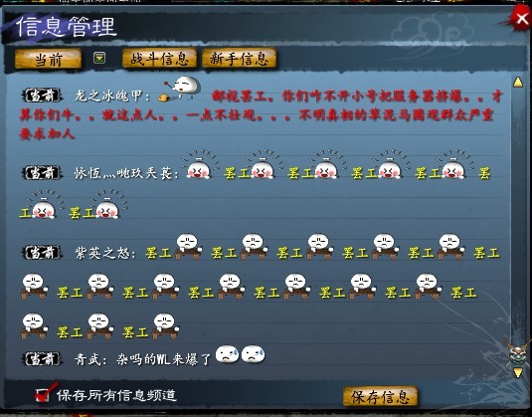Viewport: 532px width, 417px height.
Task: Switch to the 新手信息 tab
Action: pos(240,59)
